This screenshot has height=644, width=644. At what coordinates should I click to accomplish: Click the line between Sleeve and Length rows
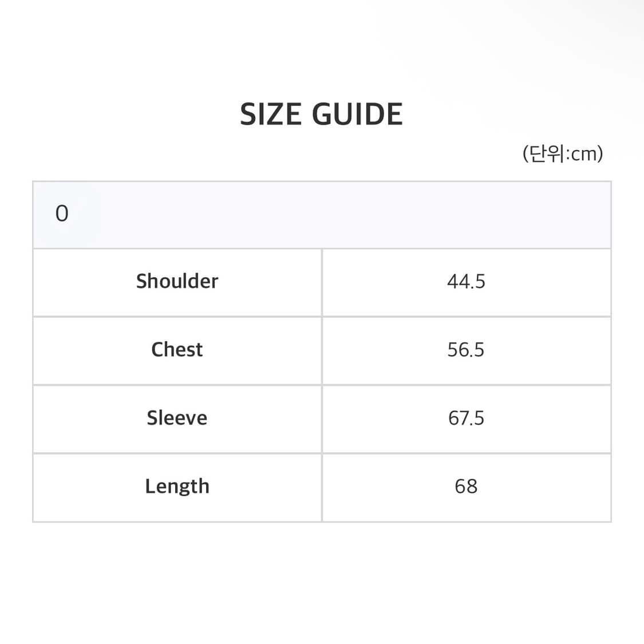[x=229, y=453]
